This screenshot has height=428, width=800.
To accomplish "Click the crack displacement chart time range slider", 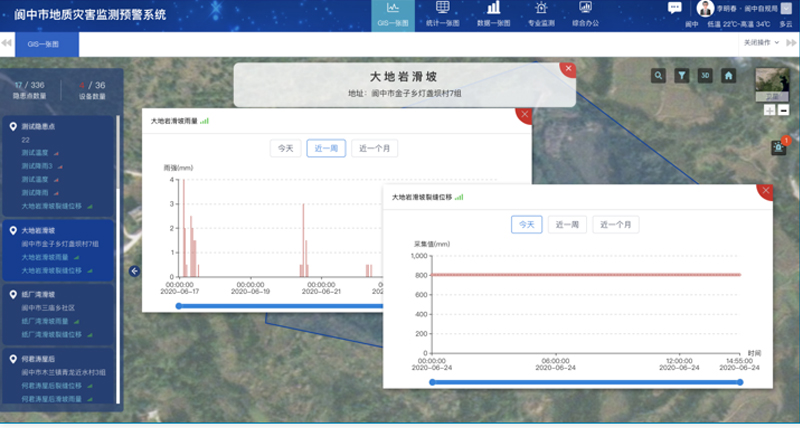I will [x=585, y=382].
